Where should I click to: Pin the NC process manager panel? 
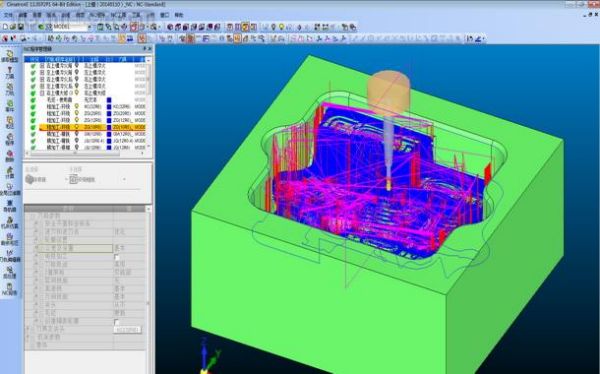(145, 49)
